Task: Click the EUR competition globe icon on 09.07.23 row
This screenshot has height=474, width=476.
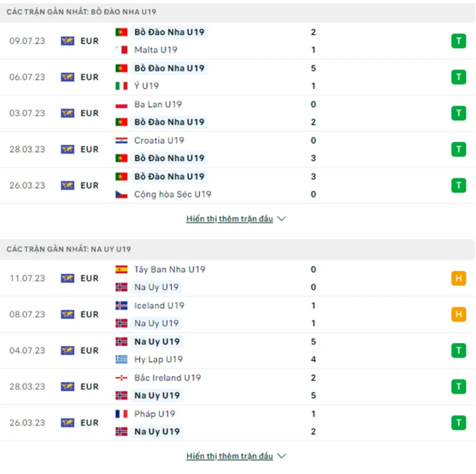Action: pos(67,41)
